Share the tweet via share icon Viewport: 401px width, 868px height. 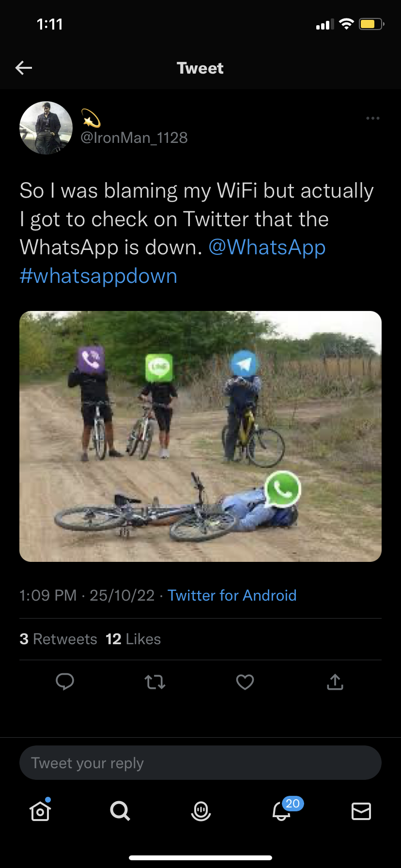point(335,682)
